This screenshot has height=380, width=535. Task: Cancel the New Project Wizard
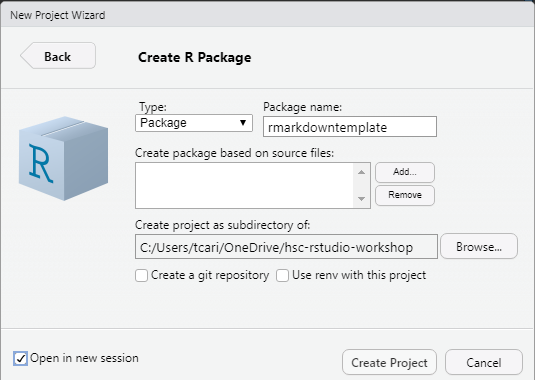[x=483, y=362]
